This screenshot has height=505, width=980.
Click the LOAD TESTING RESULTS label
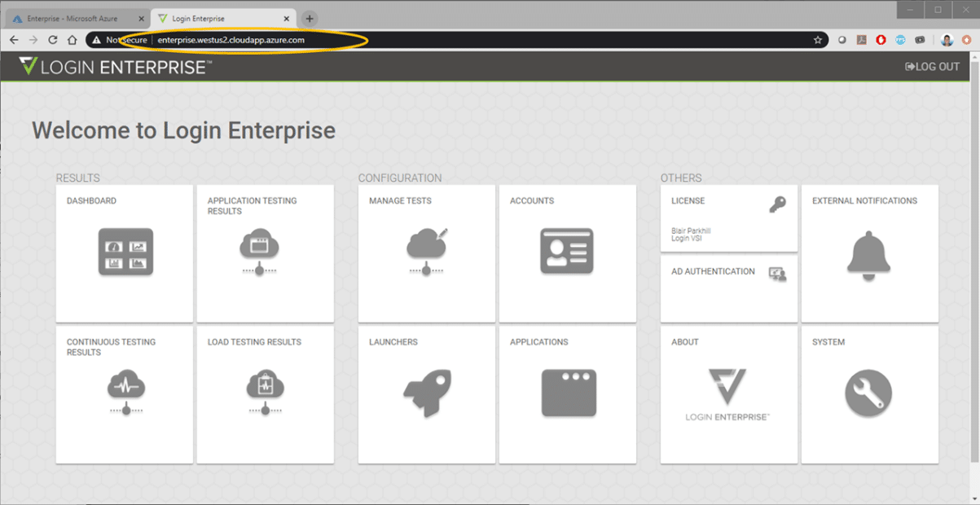coord(254,342)
